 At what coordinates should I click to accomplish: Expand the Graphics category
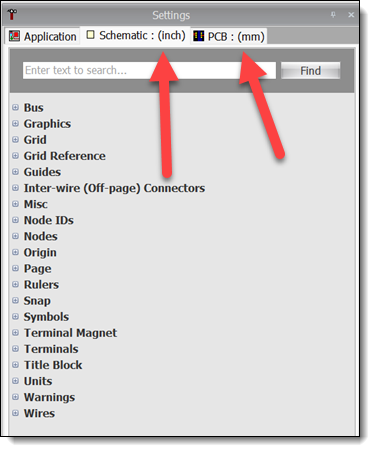[x=15, y=123]
